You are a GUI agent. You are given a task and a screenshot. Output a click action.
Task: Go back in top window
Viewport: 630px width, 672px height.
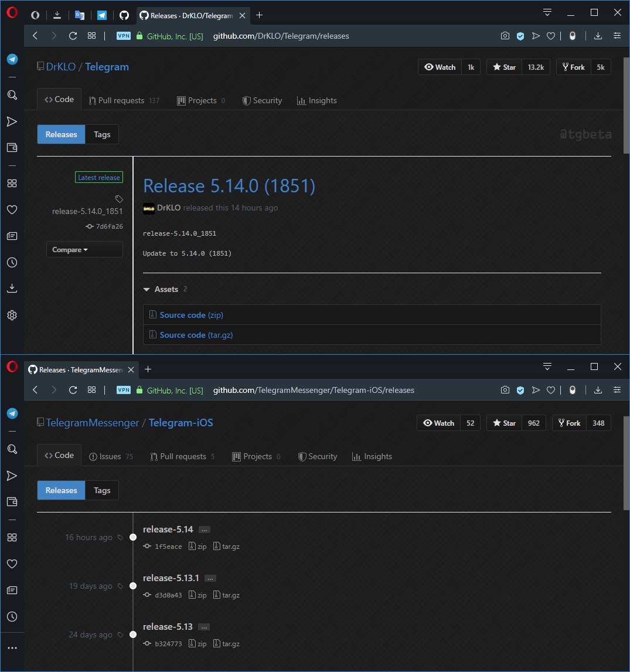click(x=36, y=36)
